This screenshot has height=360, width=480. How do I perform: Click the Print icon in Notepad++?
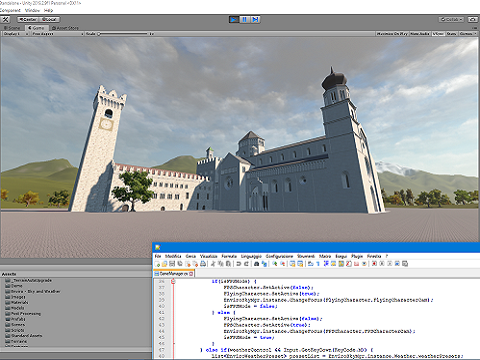pyautogui.click(x=203, y=264)
